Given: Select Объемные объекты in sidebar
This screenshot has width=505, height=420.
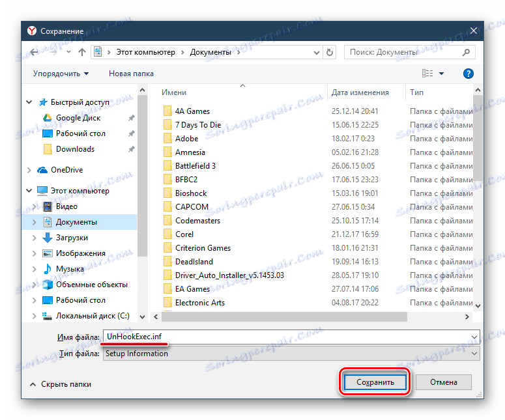Looking at the screenshot, I should (x=92, y=285).
